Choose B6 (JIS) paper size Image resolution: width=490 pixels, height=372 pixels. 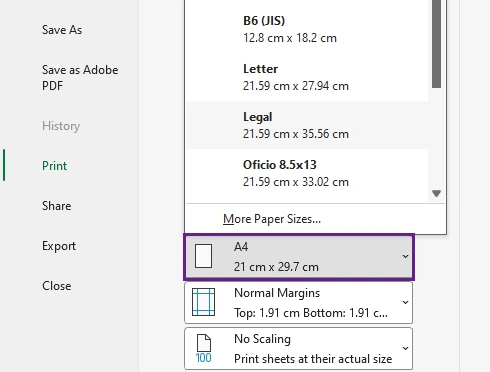[x=307, y=29]
